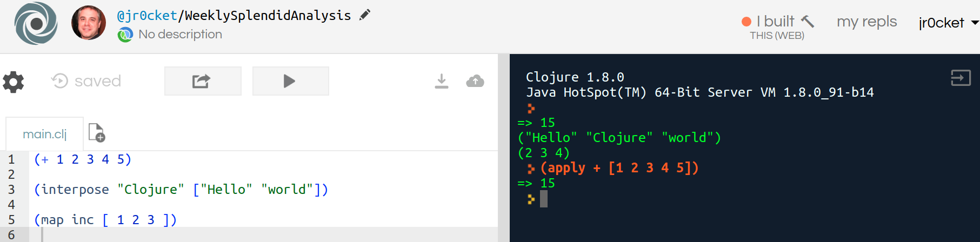Run the code with play button

(x=290, y=81)
